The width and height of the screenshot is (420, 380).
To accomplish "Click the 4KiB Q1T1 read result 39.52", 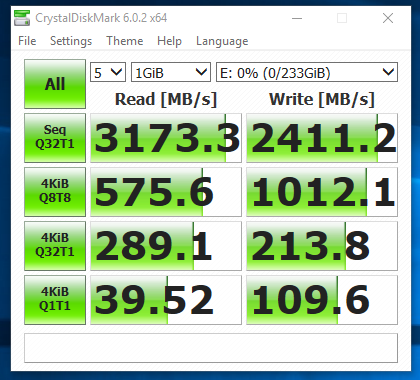I will coord(166,300).
